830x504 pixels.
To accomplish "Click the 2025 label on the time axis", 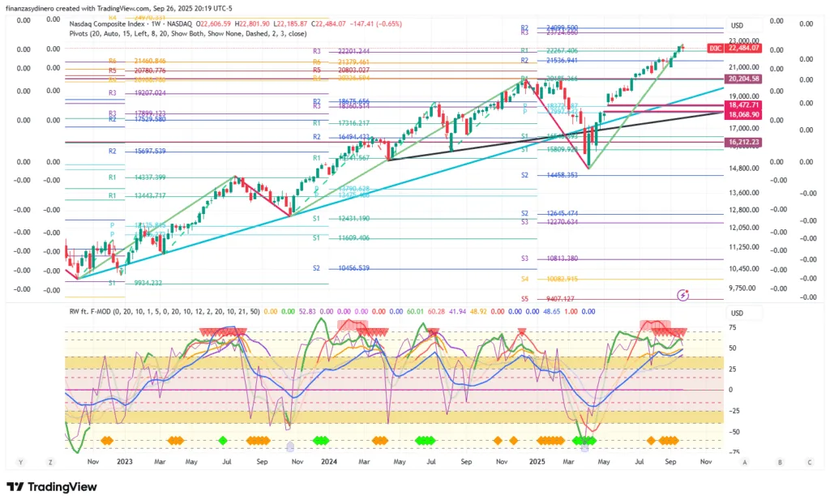I will point(537,462).
